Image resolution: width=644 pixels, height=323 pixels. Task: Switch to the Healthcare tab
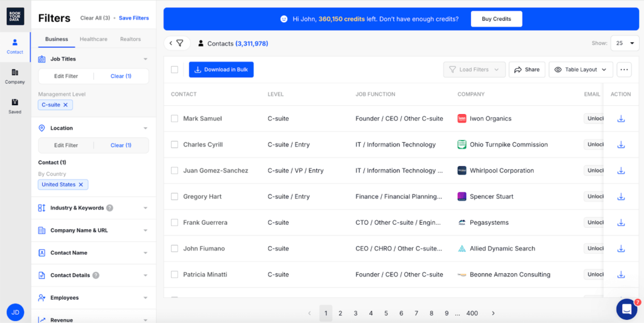point(94,40)
